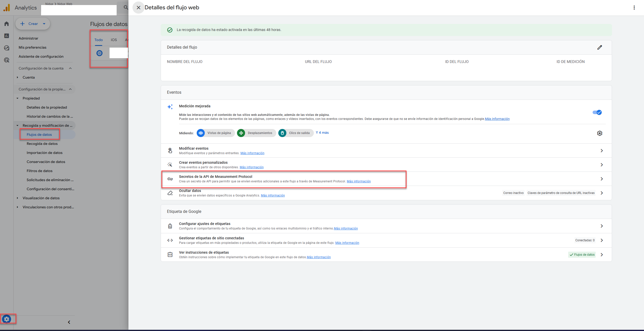644x331 pixels.
Task: Switch to the iOS tab
Action: [x=114, y=40]
